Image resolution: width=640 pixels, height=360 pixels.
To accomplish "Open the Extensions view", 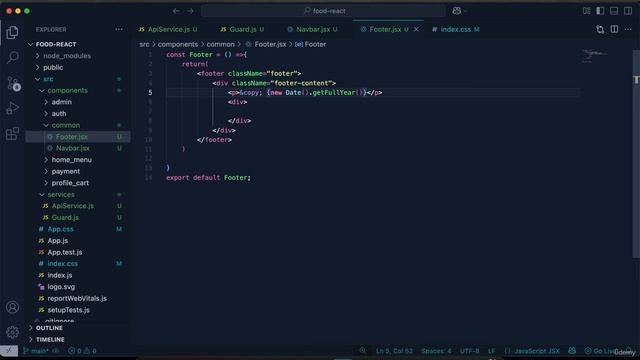I will (12, 133).
